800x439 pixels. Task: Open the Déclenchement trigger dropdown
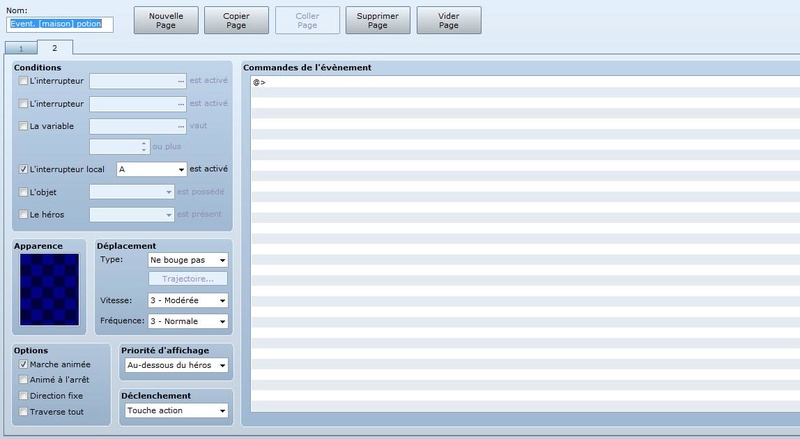pyautogui.click(x=177, y=410)
